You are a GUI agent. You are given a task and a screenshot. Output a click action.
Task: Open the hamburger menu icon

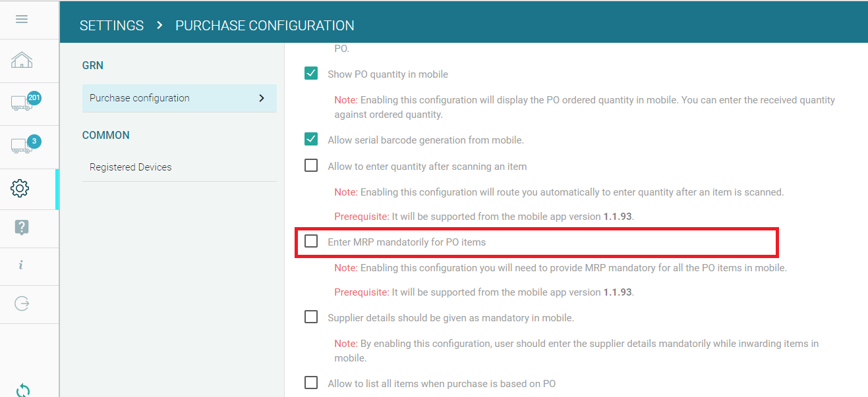[22, 19]
